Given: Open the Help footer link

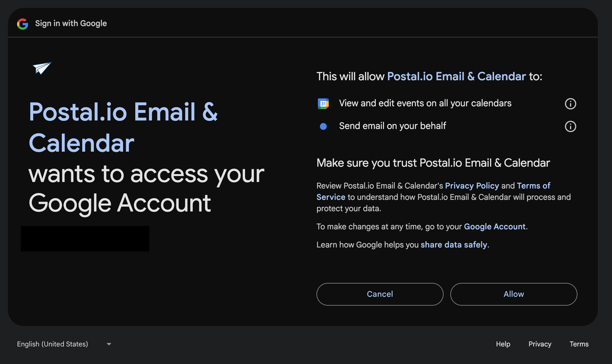Looking at the screenshot, I should 503,344.
